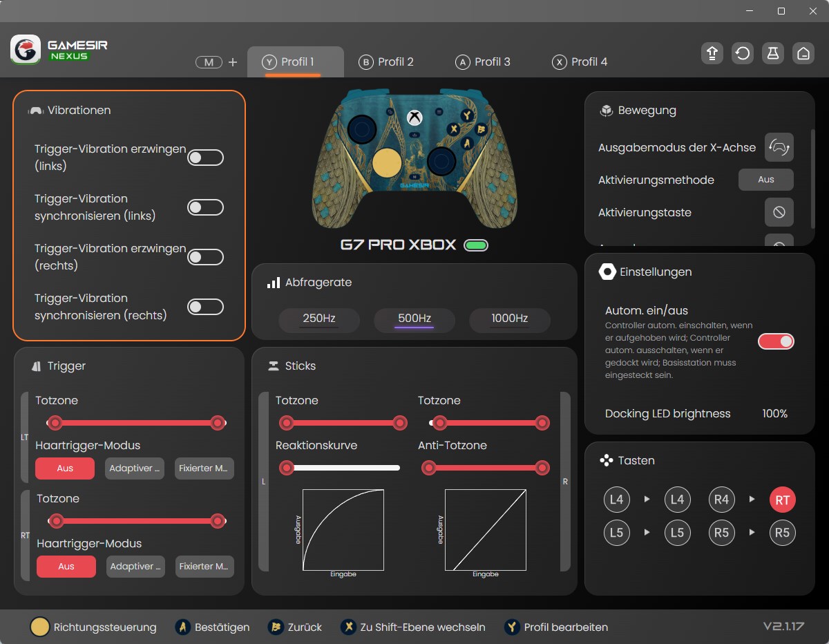This screenshot has height=644, width=829.
Task: Open the lab flask icon
Action: coord(773,53)
